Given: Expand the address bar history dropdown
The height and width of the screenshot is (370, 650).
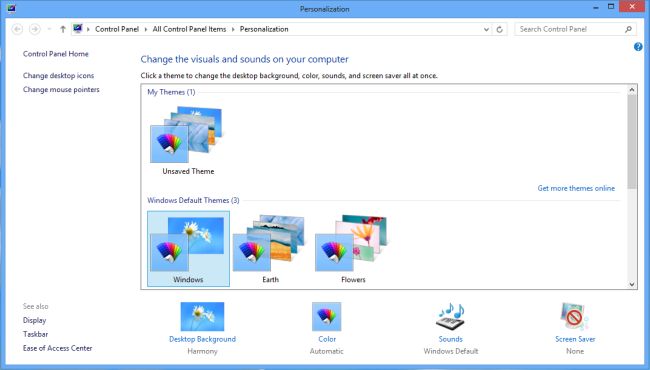Looking at the screenshot, I should (x=486, y=29).
